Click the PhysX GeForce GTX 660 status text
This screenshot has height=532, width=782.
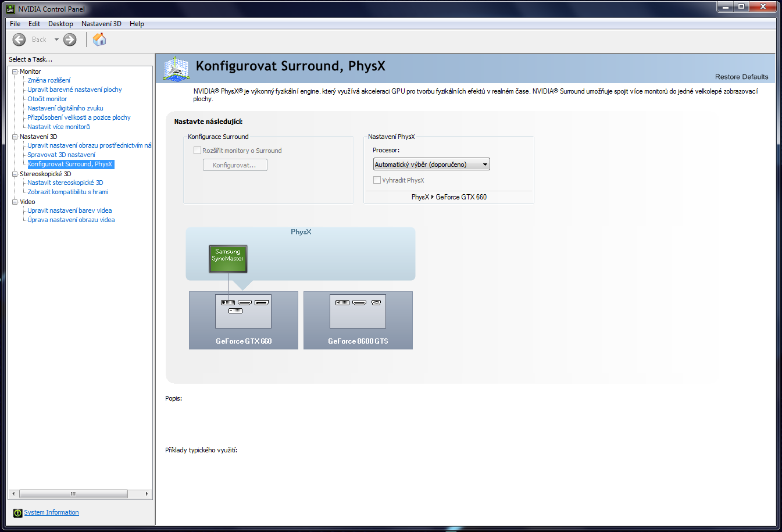click(449, 197)
